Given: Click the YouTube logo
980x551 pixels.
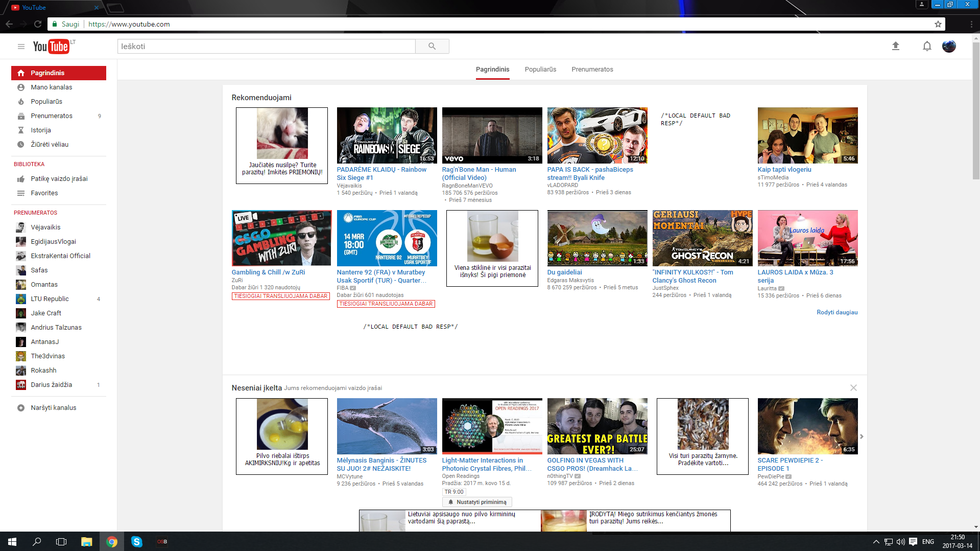Looking at the screenshot, I should point(51,47).
